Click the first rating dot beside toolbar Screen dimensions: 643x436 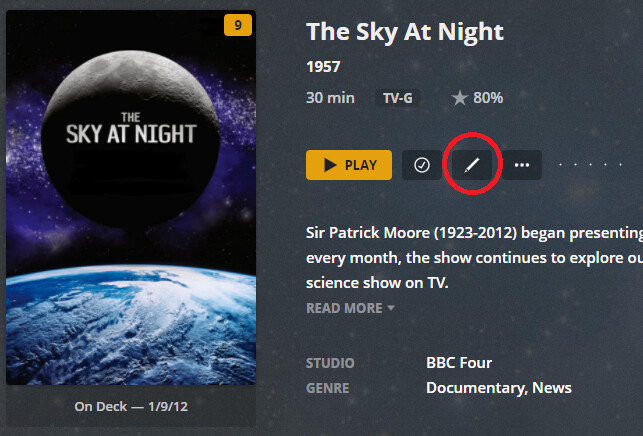point(560,165)
